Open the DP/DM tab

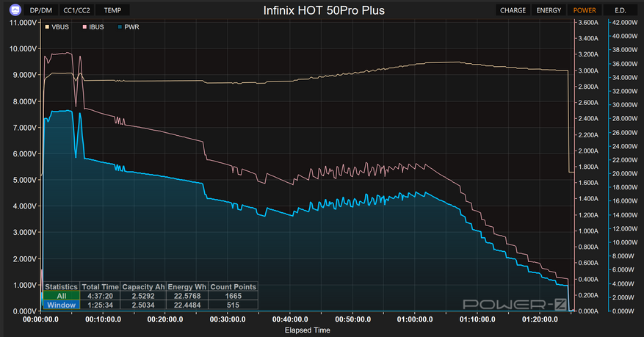click(x=40, y=10)
